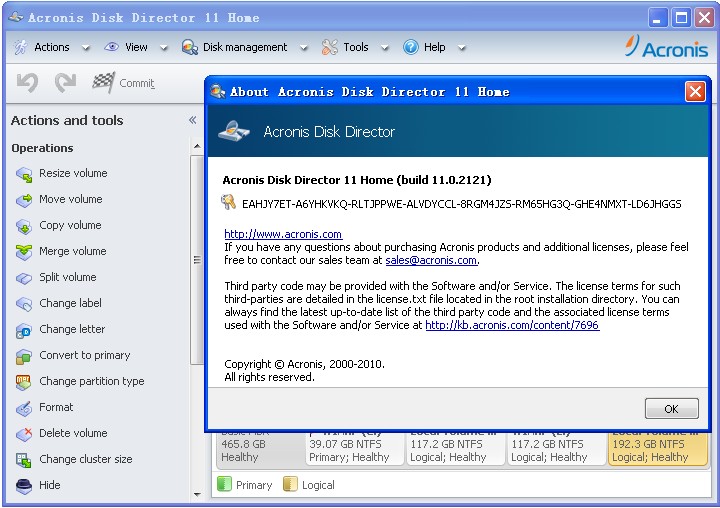
Task: Click the Change cluster size label
Action: coord(86,459)
